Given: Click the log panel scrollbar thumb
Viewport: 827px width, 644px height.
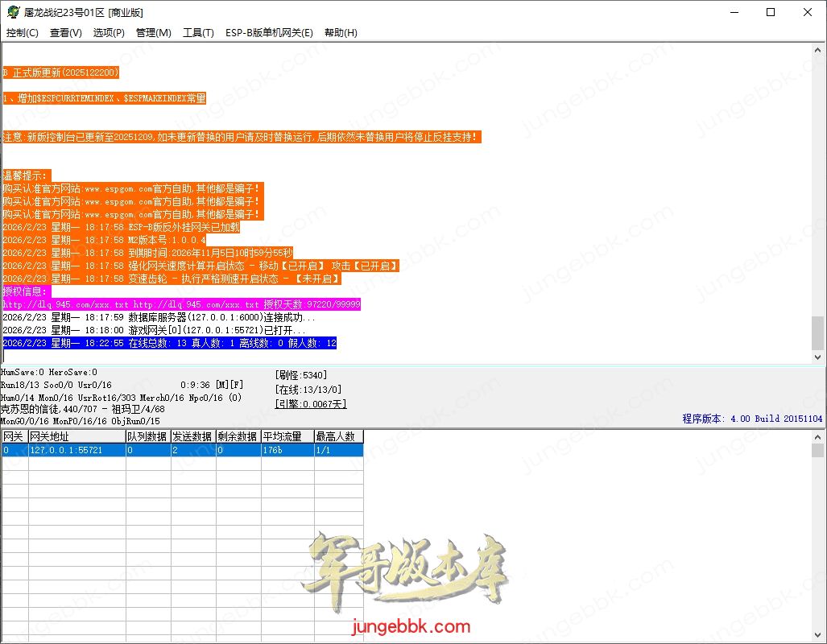Looking at the screenshot, I should (x=818, y=332).
